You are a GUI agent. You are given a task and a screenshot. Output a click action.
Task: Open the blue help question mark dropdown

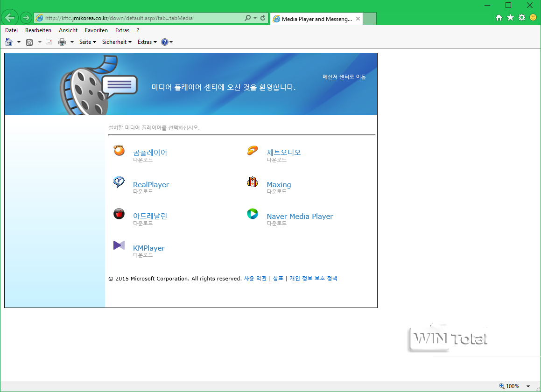[x=167, y=42]
